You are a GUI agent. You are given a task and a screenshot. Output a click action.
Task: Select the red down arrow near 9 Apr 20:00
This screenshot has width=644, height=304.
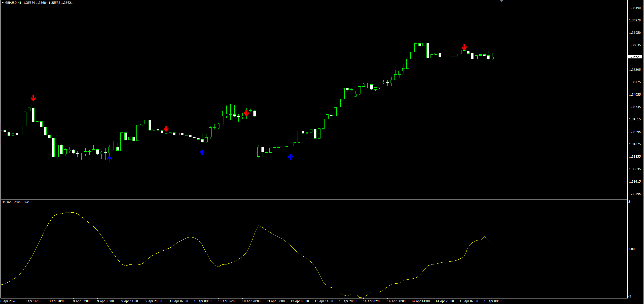point(166,129)
